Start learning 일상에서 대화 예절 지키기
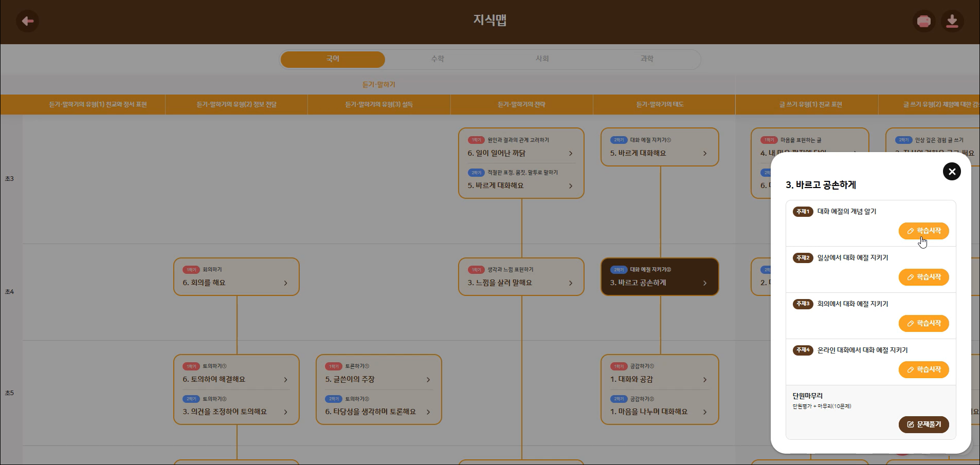The image size is (980, 465). coord(923,277)
